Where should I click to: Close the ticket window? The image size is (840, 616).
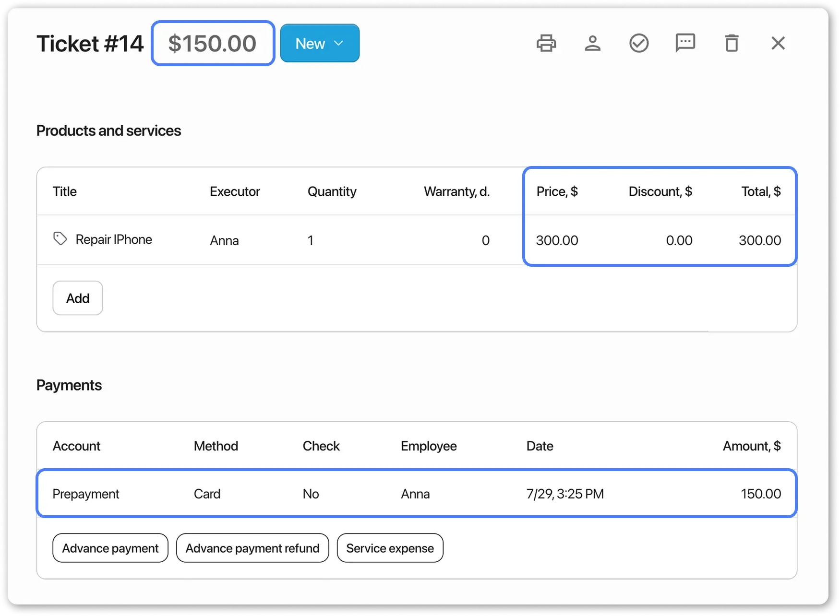pos(778,43)
